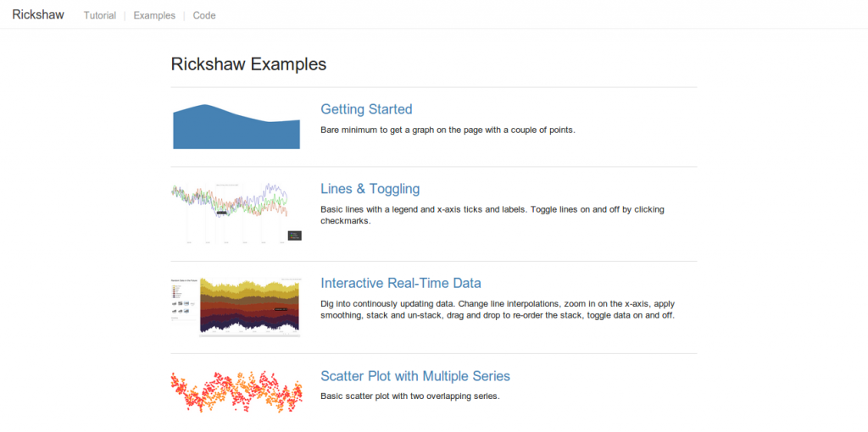
Task: Open the Code navigation link
Action: tap(204, 15)
